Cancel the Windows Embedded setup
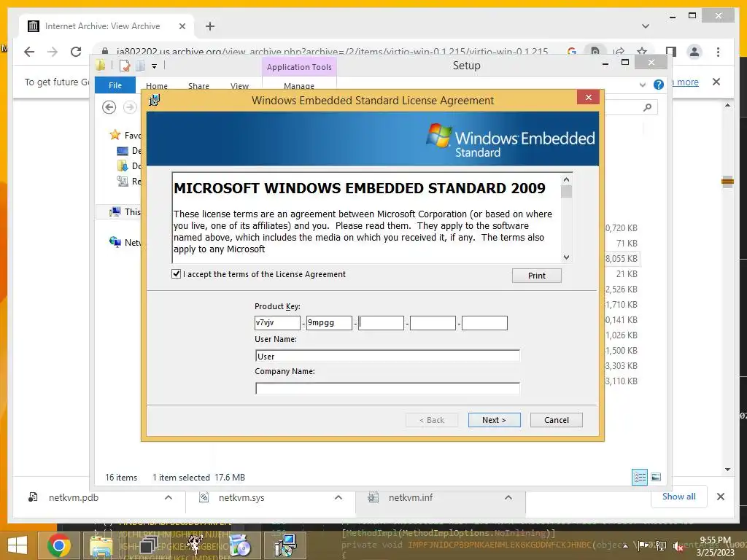 coord(556,420)
